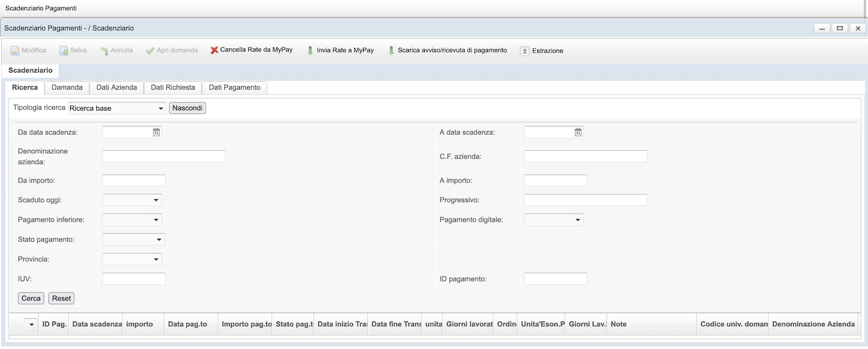Select the Provincia dropdown
The height and width of the screenshot is (349, 868).
tap(156, 259)
